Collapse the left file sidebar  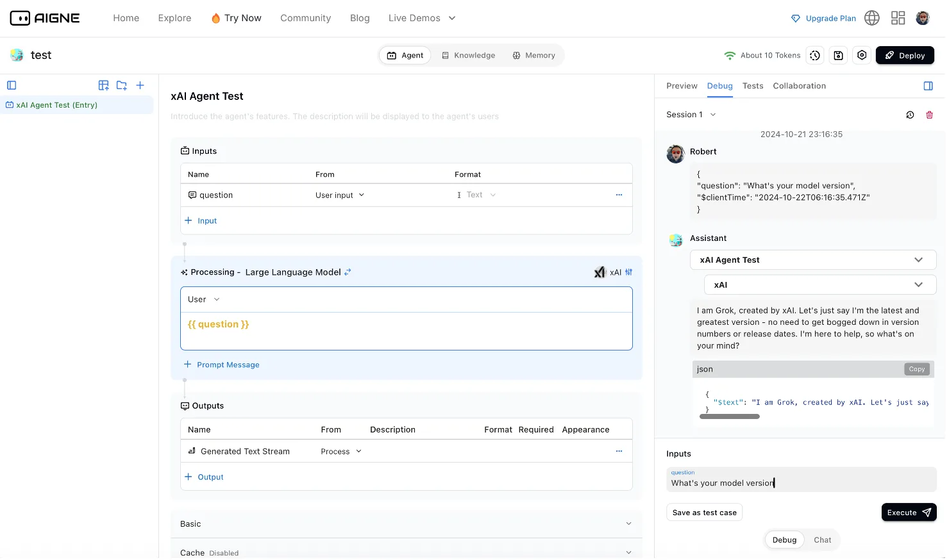12,85
